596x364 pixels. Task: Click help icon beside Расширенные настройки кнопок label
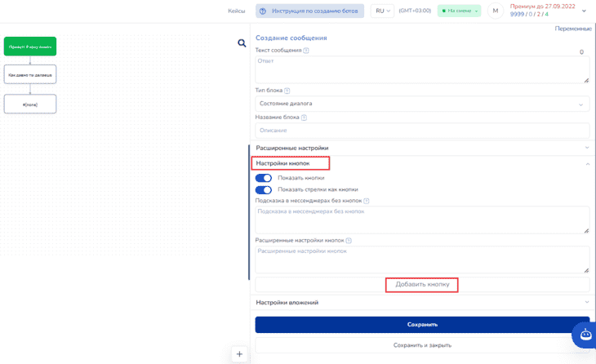(349, 241)
